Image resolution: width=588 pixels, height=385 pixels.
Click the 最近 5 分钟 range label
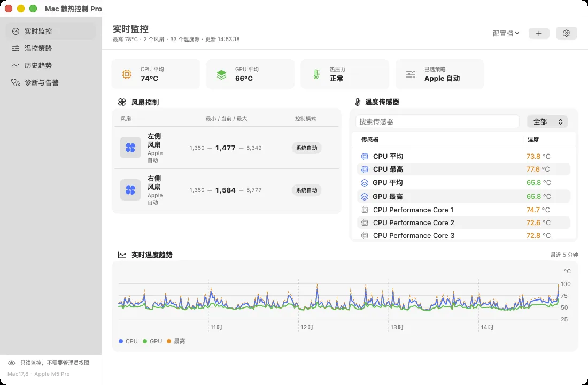click(564, 255)
